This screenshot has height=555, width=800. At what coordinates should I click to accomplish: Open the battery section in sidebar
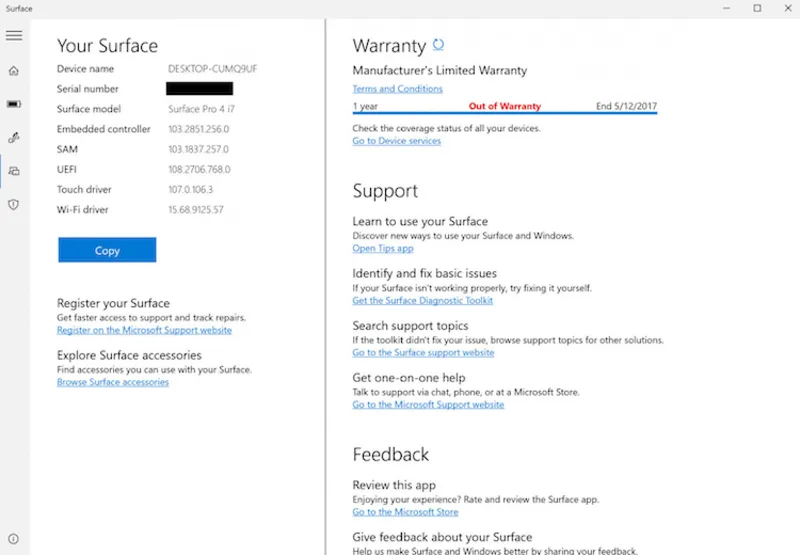click(x=14, y=104)
